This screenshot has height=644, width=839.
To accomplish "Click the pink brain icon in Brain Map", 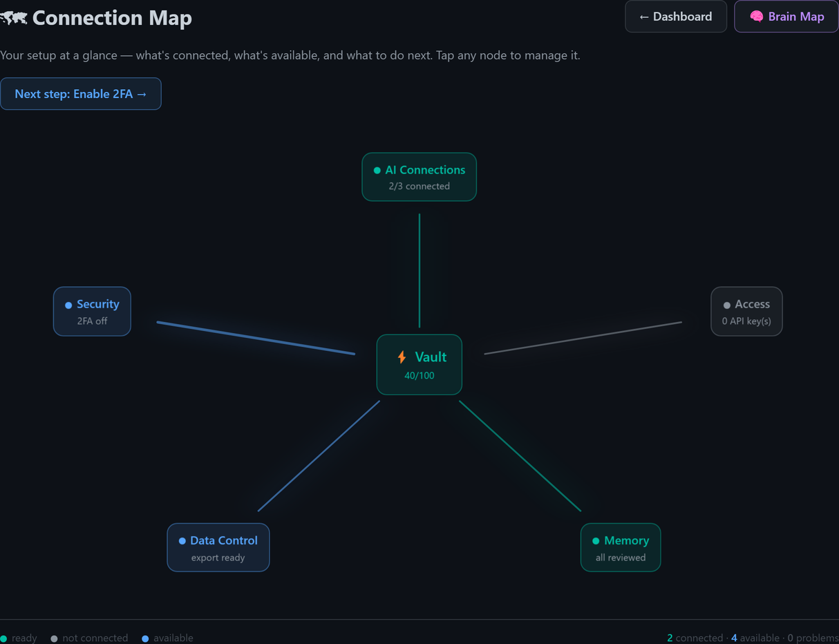I will tap(757, 17).
